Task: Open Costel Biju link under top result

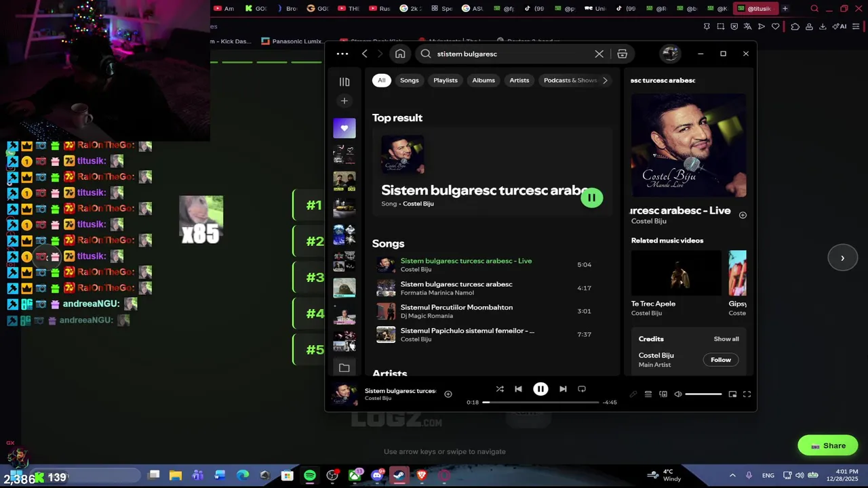Action: coord(418,203)
